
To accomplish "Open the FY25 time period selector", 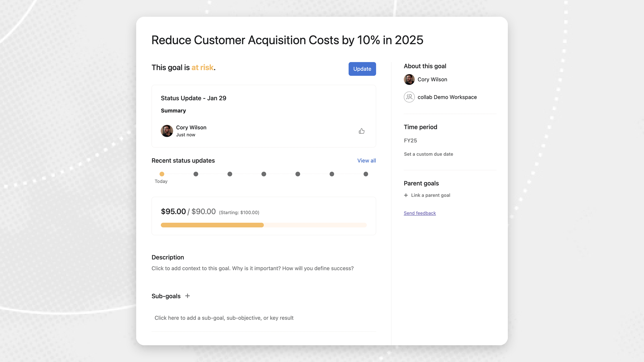I will [410, 140].
